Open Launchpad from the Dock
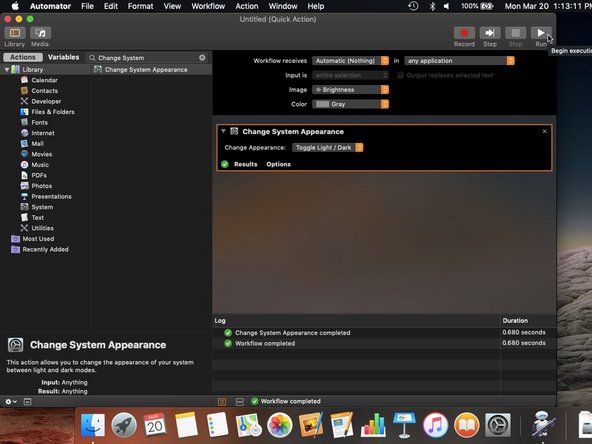This screenshot has height=444, width=592. (124, 425)
